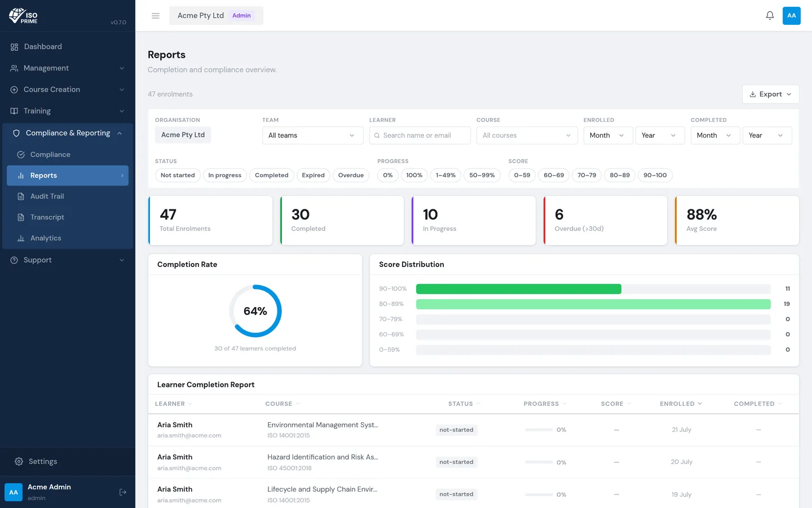Toggle the 1–49% progress filter

(x=445, y=176)
